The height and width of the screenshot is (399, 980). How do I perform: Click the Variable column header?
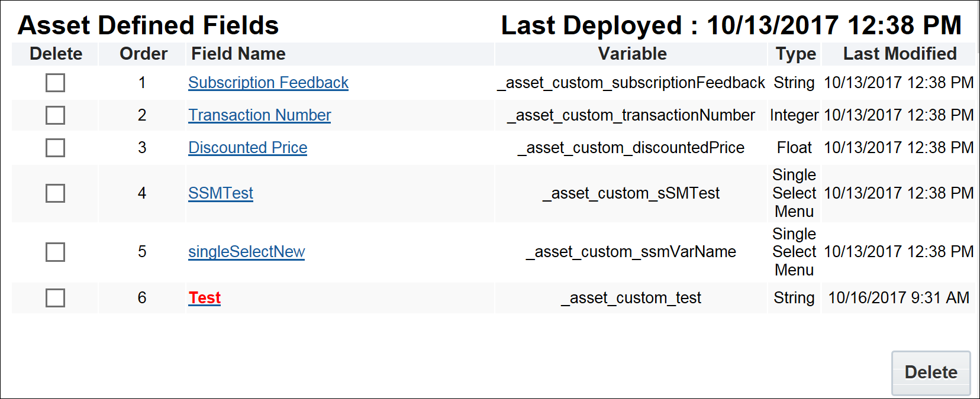(632, 54)
